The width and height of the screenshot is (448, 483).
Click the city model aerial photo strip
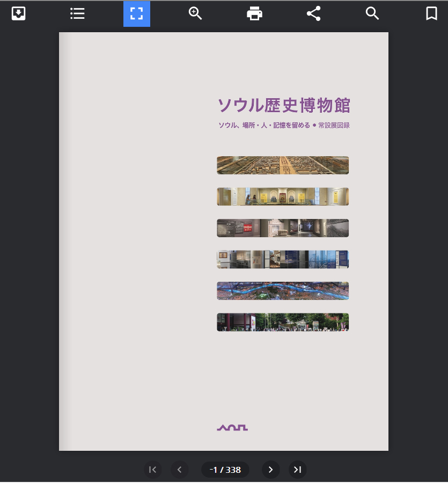[x=283, y=165]
